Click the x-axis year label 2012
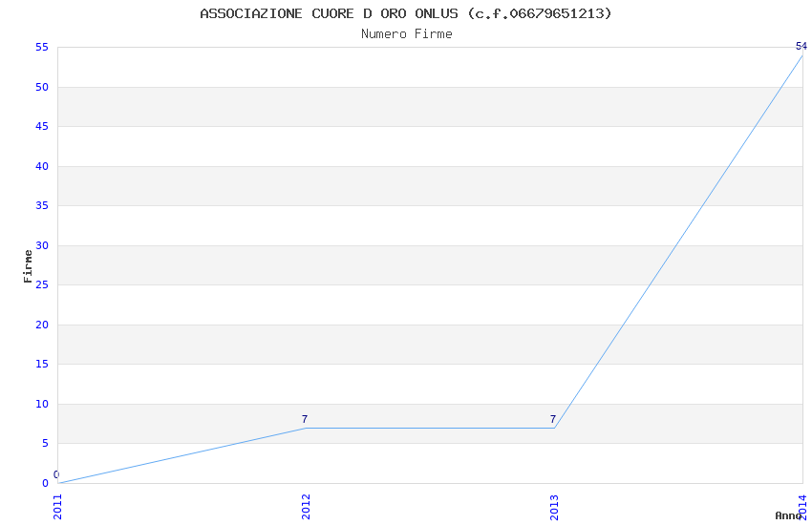The image size is (812, 525). pyautogui.click(x=306, y=506)
